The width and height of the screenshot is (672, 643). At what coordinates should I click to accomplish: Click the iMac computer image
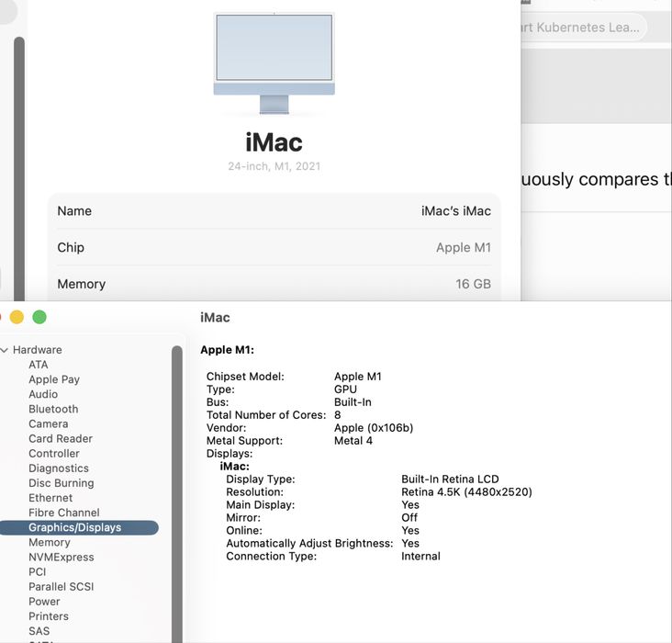tap(274, 63)
